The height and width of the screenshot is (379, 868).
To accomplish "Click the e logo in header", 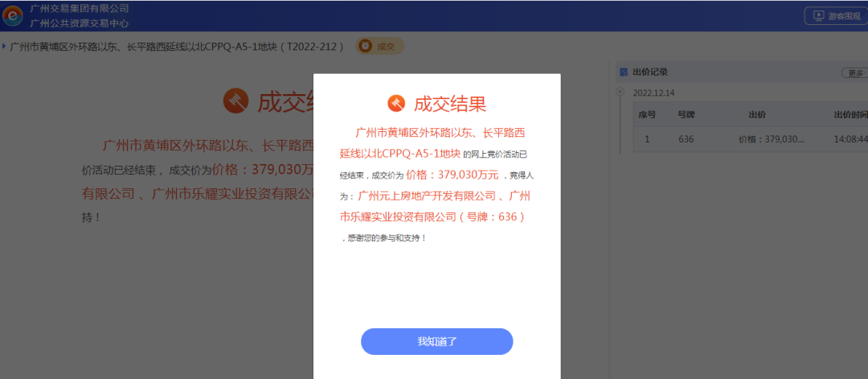I will tap(12, 16).
